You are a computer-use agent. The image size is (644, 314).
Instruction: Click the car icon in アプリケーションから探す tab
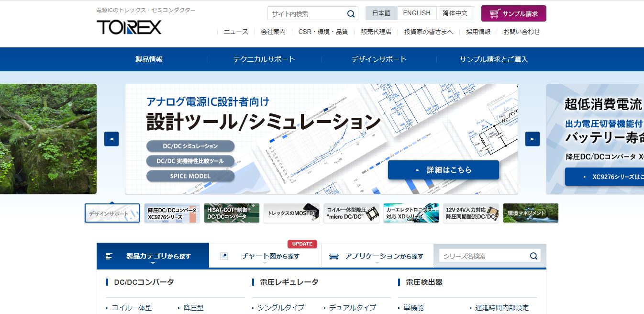click(x=334, y=256)
